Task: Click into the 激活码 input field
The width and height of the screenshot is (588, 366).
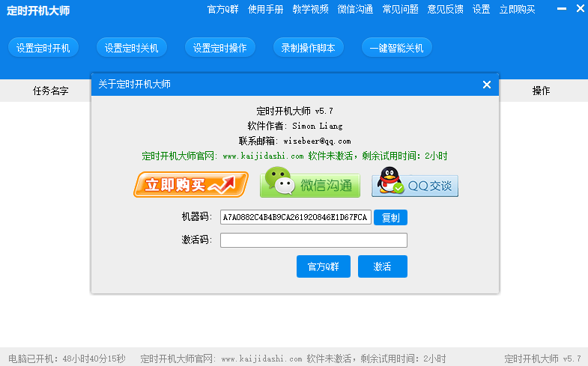Action: pyautogui.click(x=314, y=240)
